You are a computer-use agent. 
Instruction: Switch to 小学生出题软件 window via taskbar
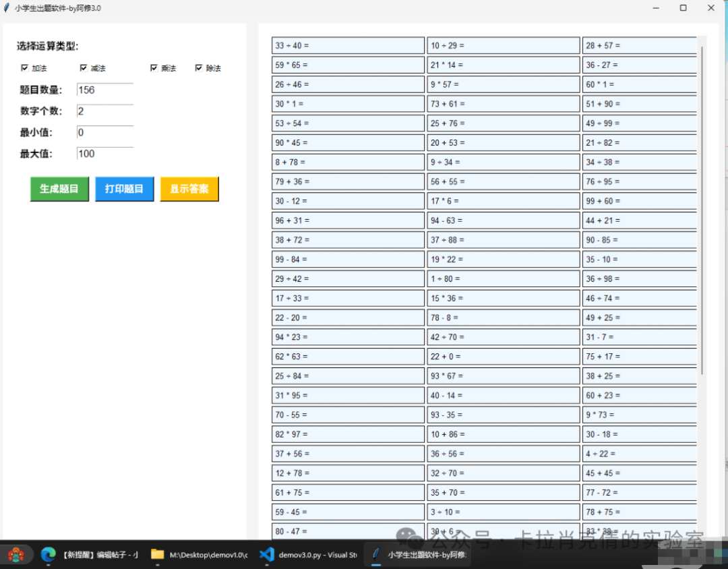(376, 555)
